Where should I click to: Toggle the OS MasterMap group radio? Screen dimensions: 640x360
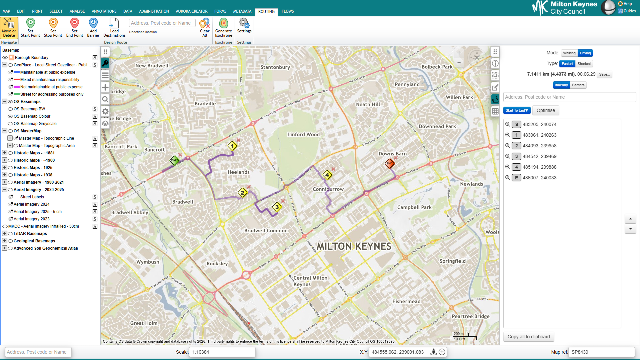click(x=11, y=131)
